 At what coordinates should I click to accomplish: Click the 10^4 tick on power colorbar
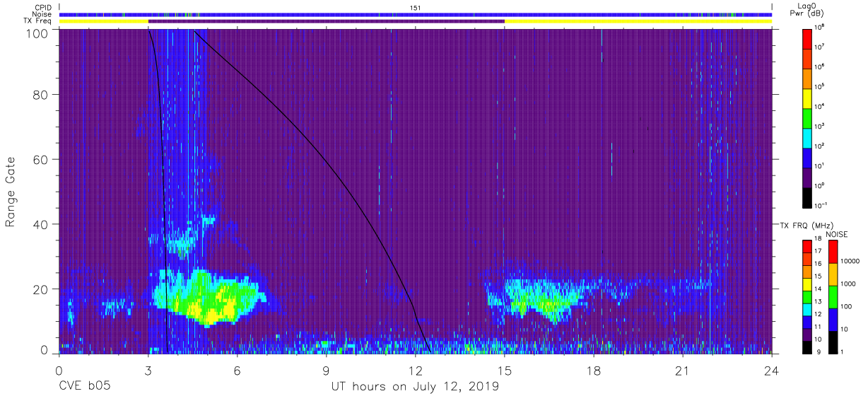click(820, 106)
